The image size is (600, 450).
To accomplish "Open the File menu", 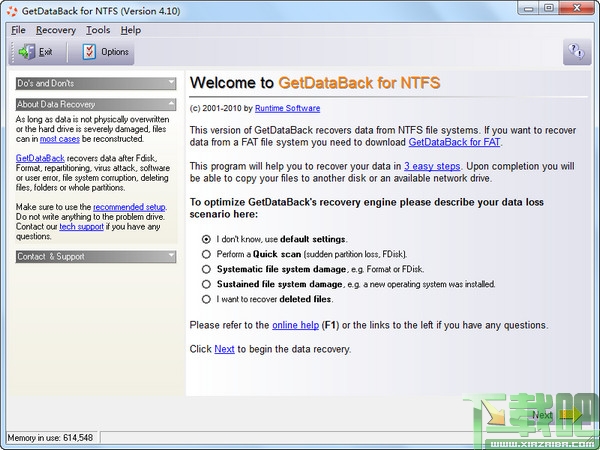I will (x=18, y=30).
